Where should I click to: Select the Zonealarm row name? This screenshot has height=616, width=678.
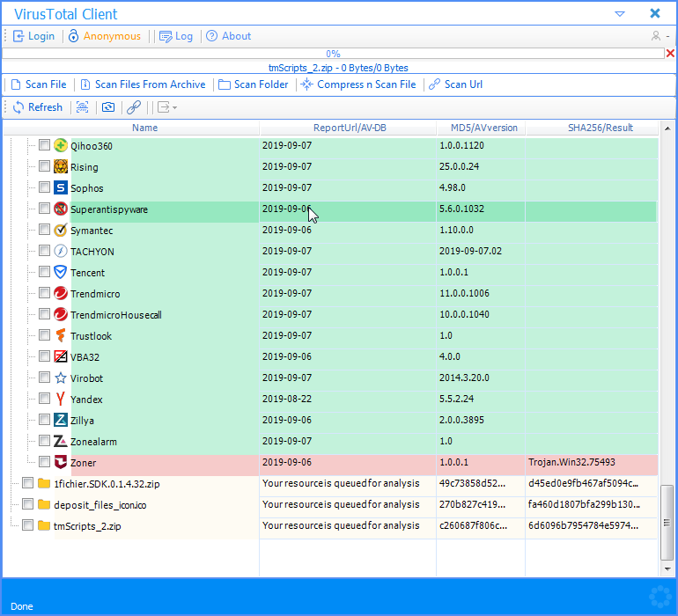pyautogui.click(x=93, y=442)
